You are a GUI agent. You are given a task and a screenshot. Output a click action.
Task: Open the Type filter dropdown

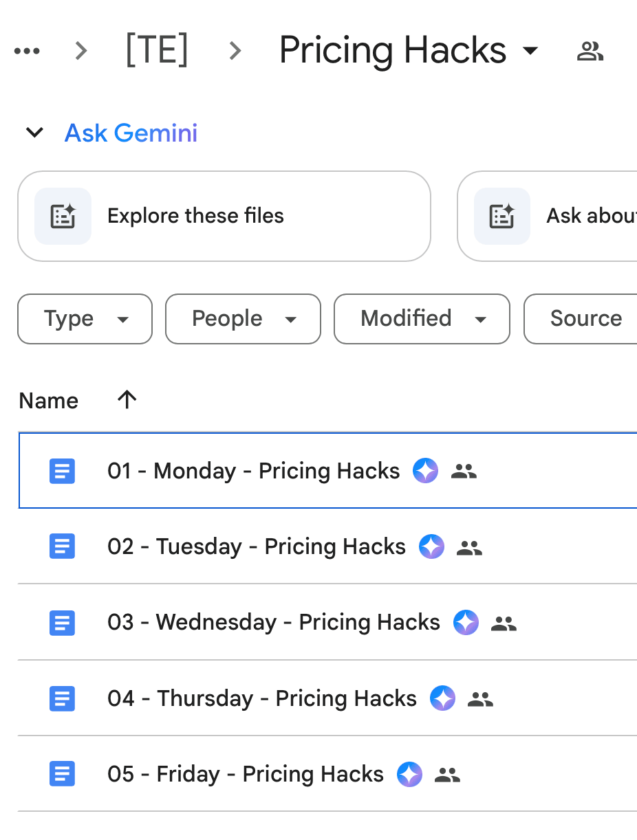(x=85, y=319)
